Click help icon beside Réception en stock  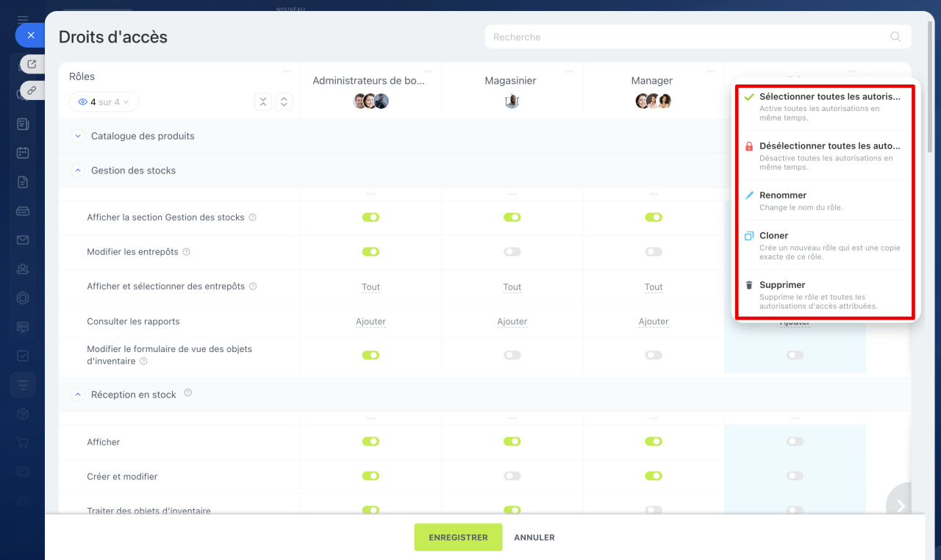[188, 393]
